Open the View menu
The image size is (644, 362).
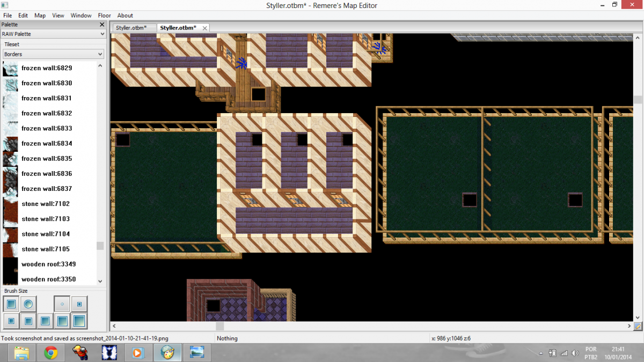(58, 16)
